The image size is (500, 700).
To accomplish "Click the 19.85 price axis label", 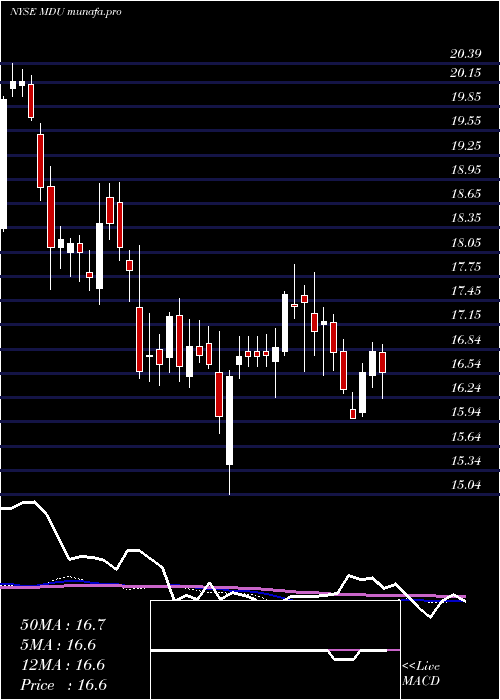I will pos(466,97).
